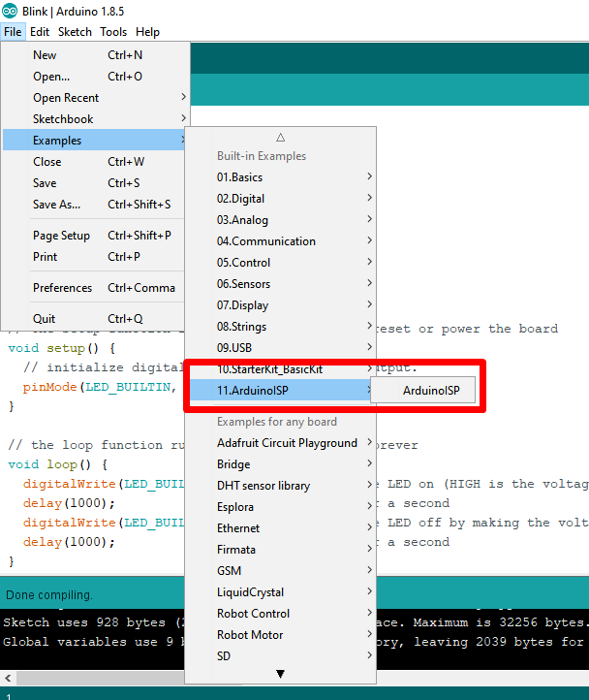The image size is (589, 700).
Task: Expand the 01.Basics examples
Action: [281, 177]
